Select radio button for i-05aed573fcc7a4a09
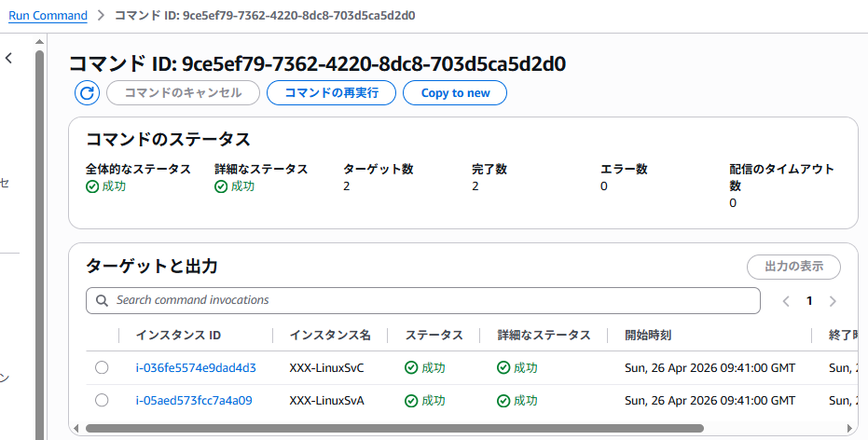Image resolution: width=868 pixels, height=440 pixels. (102, 400)
